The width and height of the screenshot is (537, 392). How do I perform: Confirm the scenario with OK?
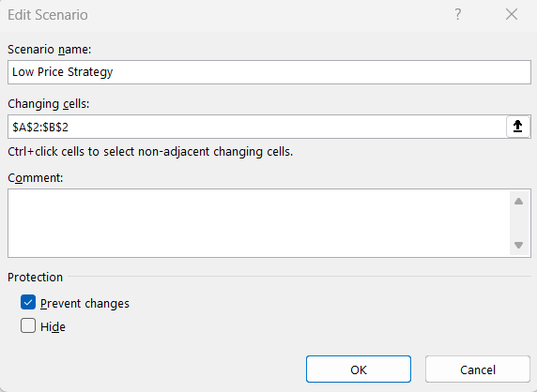(359, 369)
